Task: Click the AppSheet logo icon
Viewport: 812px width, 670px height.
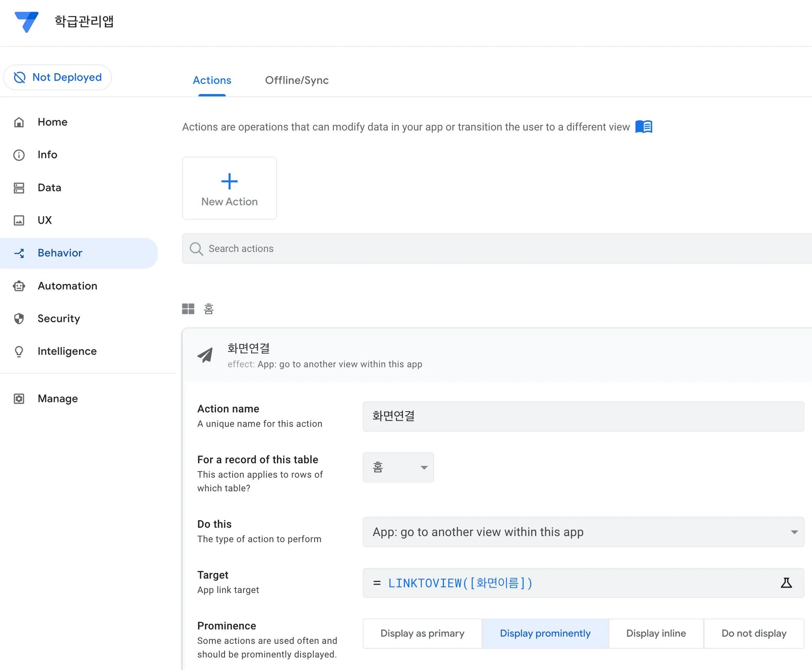Action: tap(26, 21)
